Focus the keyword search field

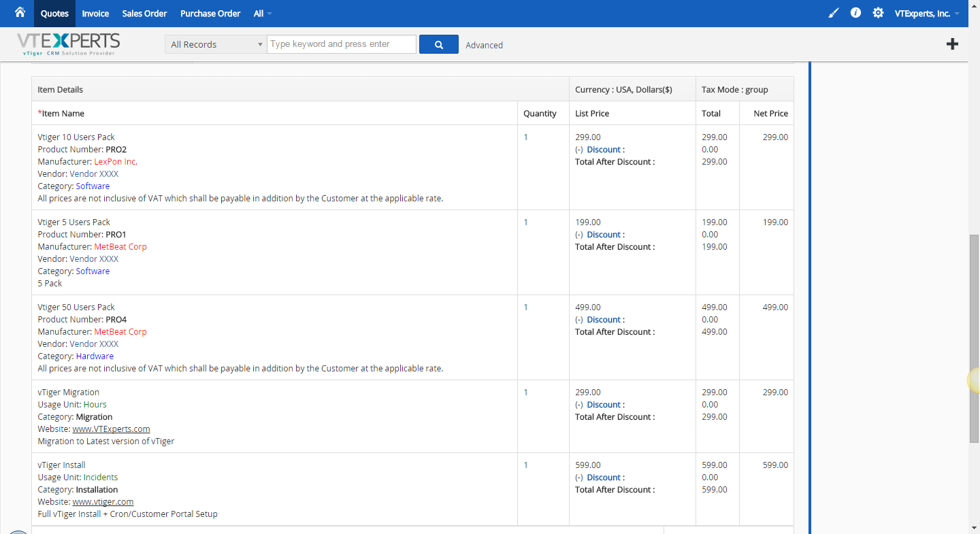(342, 44)
